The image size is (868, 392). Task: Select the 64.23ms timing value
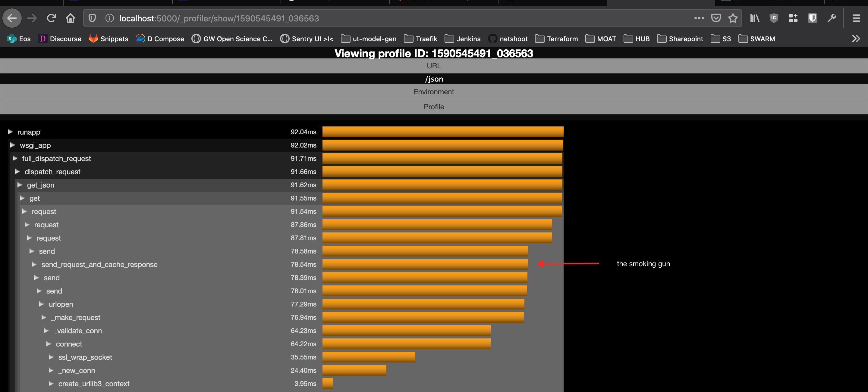click(303, 330)
